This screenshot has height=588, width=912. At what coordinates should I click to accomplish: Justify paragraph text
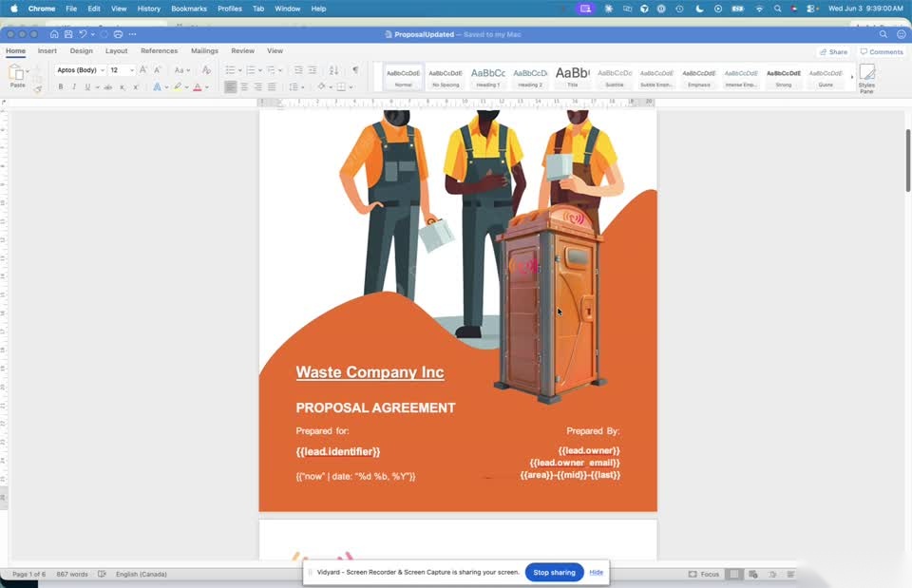[x=272, y=87]
